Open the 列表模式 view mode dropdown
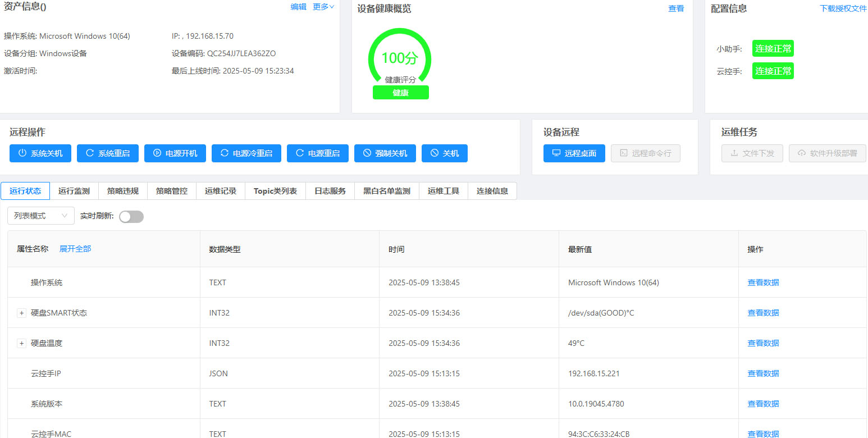Image resolution: width=868 pixels, height=438 pixels. pos(41,216)
